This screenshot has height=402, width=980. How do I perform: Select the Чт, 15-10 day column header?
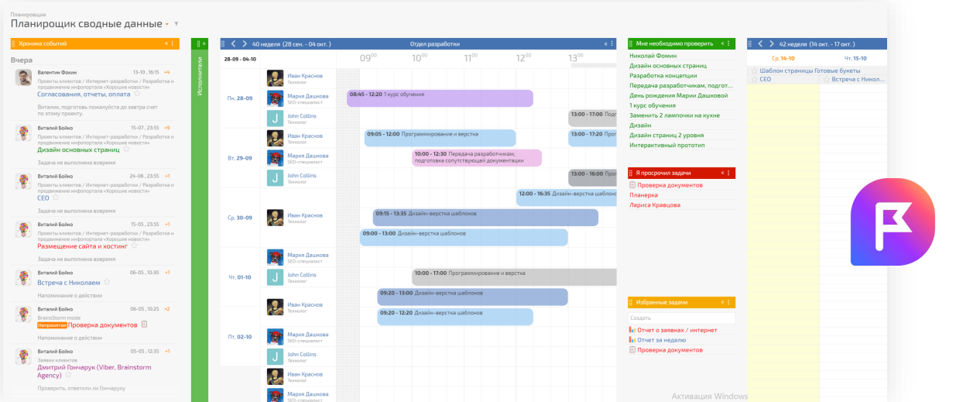click(x=854, y=58)
